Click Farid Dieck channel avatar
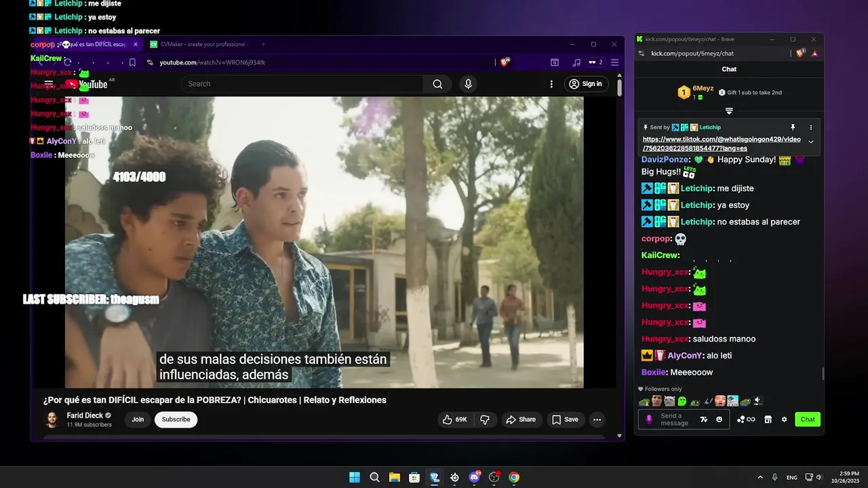 [52, 420]
